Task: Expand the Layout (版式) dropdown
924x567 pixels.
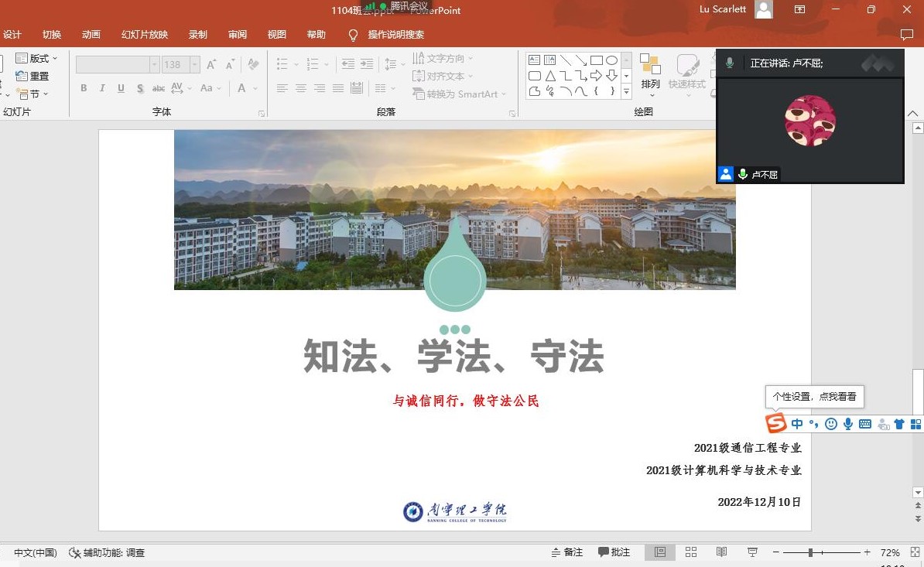Action: [x=37, y=58]
